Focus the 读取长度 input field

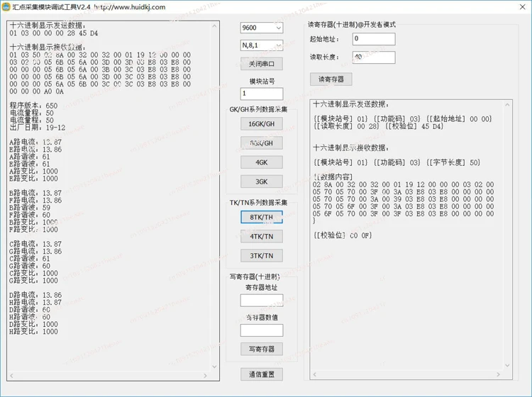pyautogui.click(x=374, y=57)
